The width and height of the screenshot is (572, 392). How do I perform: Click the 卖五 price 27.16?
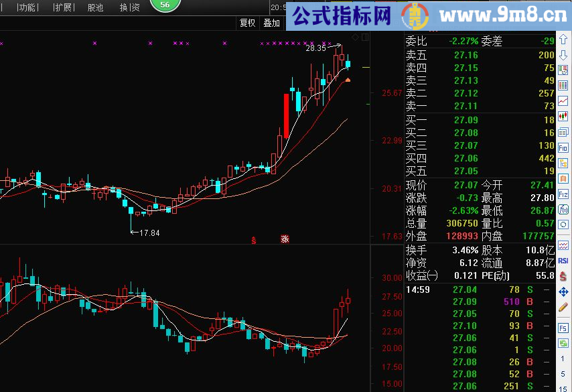[466, 55]
